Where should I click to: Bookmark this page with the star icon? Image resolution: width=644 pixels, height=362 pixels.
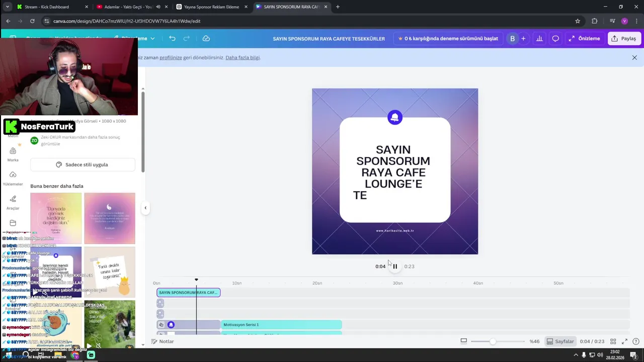click(578, 21)
